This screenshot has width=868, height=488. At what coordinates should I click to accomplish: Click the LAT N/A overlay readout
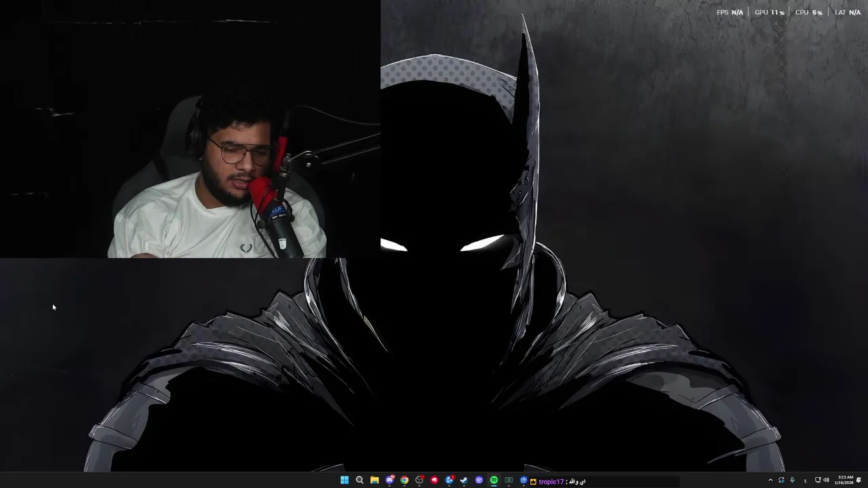848,12
